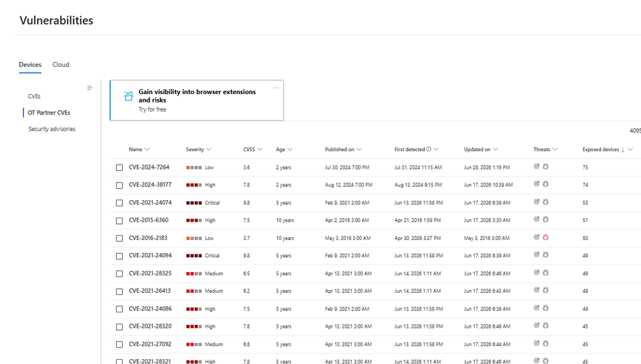The image size is (641, 364).
Task: Click the browser extensions card icon
Action: pyautogui.click(x=128, y=96)
